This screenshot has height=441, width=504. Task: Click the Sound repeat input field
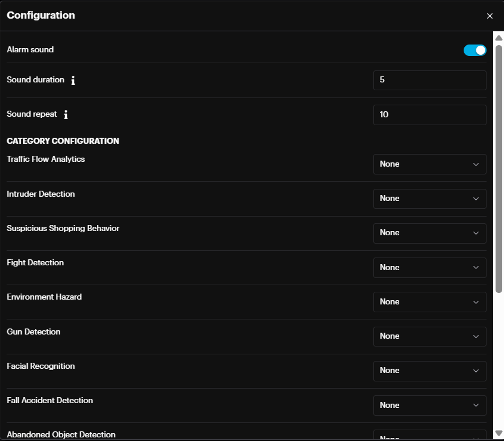click(x=429, y=114)
